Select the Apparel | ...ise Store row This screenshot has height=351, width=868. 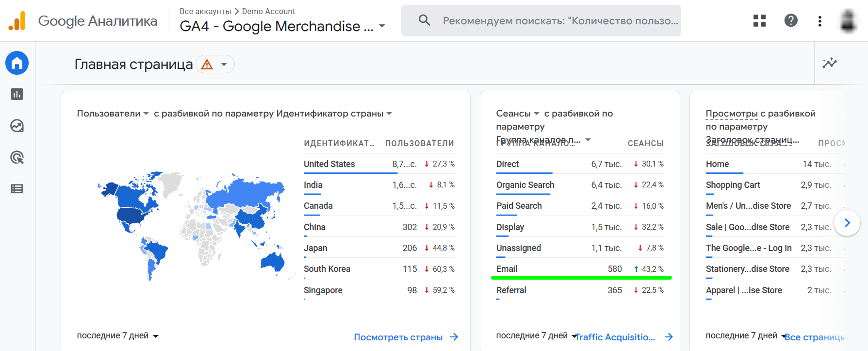click(x=775, y=290)
